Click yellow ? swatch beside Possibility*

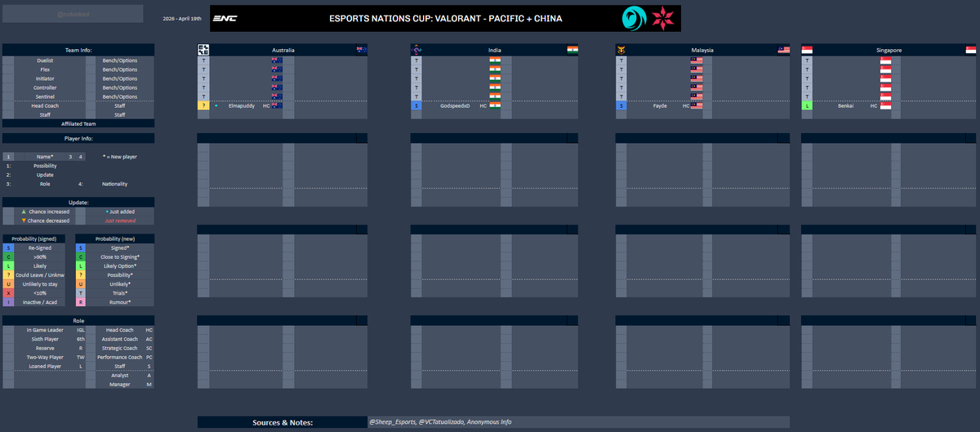(x=80, y=274)
